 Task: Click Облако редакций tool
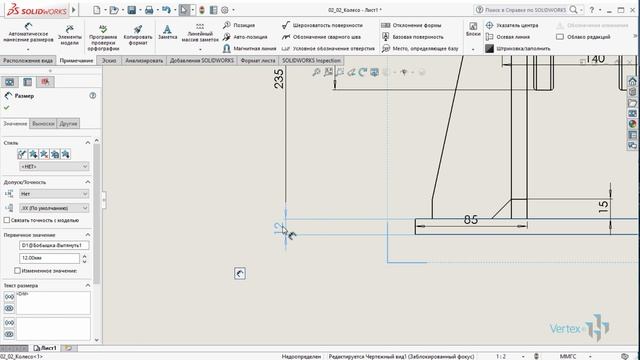[x=583, y=37]
